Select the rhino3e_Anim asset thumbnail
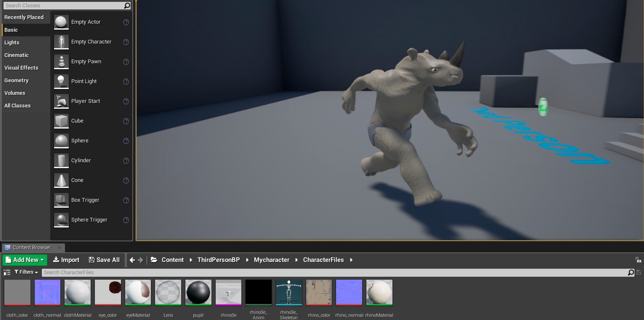Viewport: 644px width, 320px height. pos(259,292)
